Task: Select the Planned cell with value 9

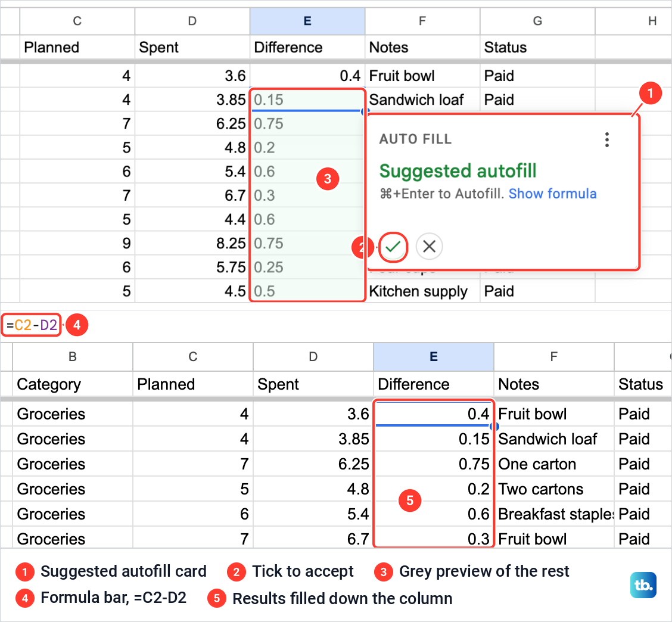Action: coord(77,244)
